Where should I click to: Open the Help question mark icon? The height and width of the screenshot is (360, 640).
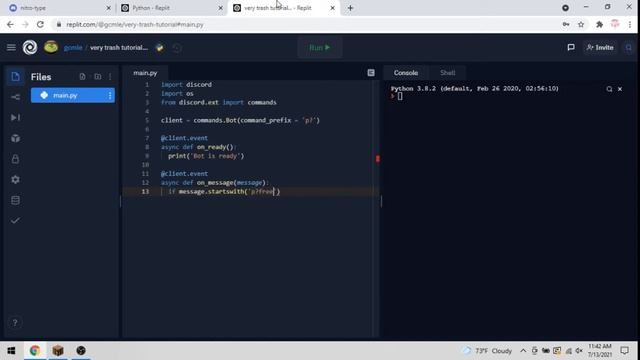(15, 323)
